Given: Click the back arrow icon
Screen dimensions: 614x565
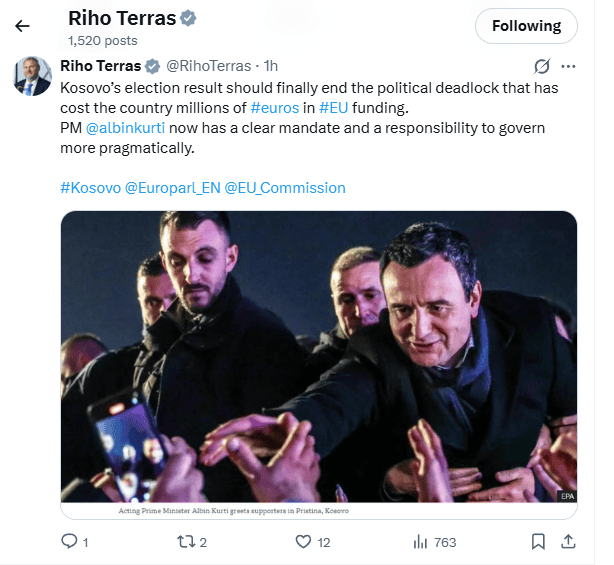Looking at the screenshot, I should 22,26.
